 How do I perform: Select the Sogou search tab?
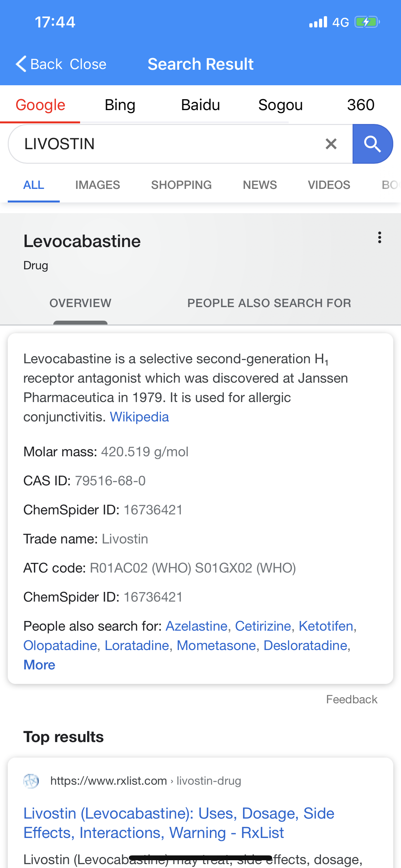[280, 105]
